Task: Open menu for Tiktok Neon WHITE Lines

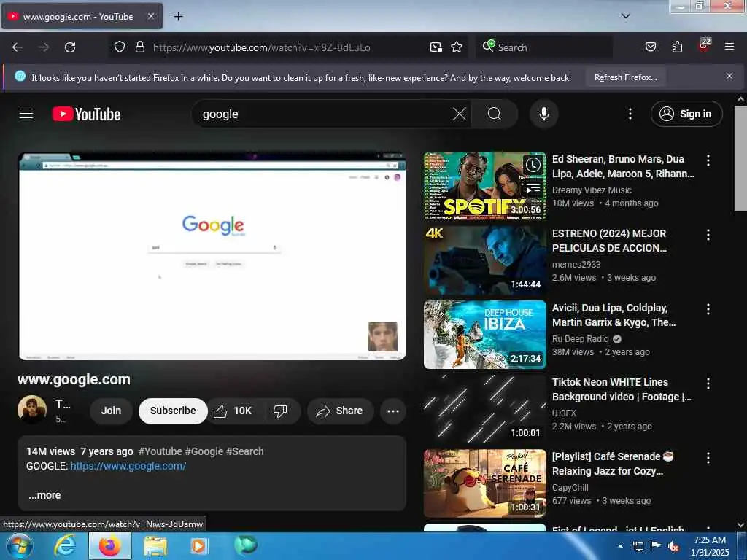Action: click(708, 384)
